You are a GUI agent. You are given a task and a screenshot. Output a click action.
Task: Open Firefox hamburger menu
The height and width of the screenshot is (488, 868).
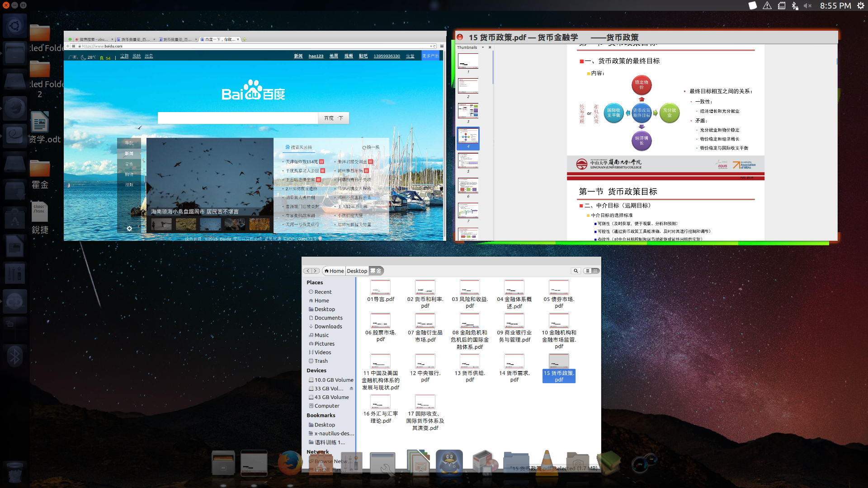pyautogui.click(x=442, y=46)
